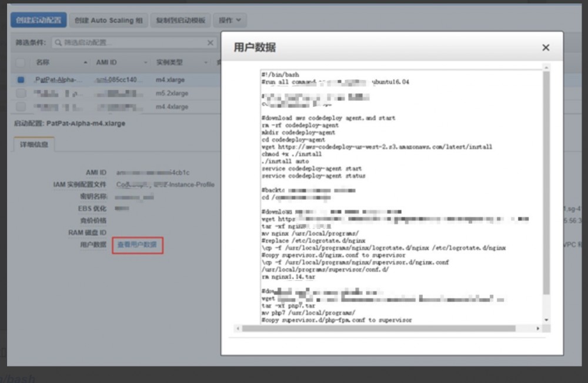Close the 用户数据 dialog

click(x=546, y=48)
